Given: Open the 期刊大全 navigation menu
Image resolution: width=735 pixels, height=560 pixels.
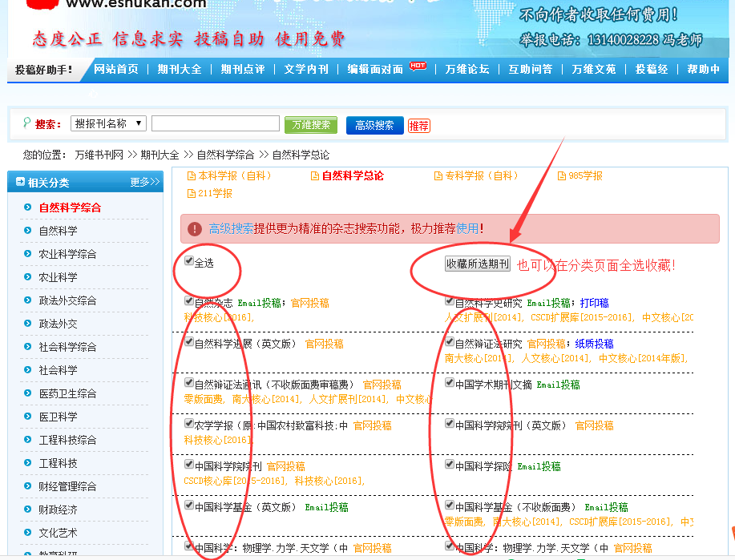Looking at the screenshot, I should [180, 70].
